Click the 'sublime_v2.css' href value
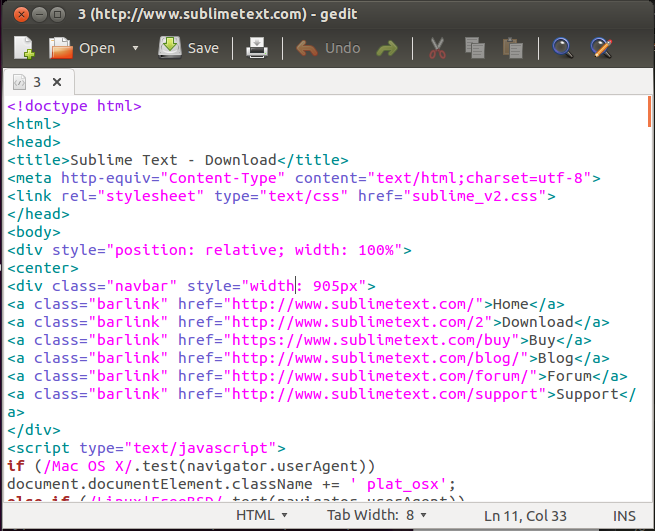Image resolution: width=655 pixels, height=531 pixels. (x=475, y=196)
